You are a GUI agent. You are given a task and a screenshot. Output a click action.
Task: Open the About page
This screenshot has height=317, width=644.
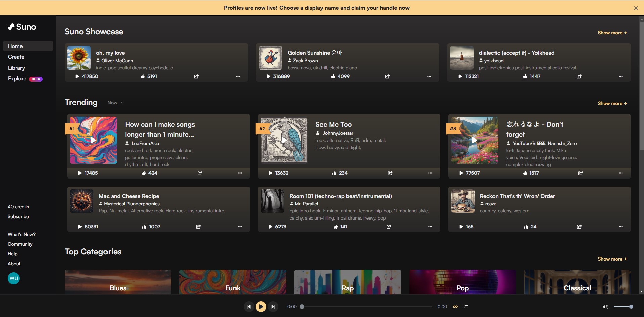click(14, 264)
